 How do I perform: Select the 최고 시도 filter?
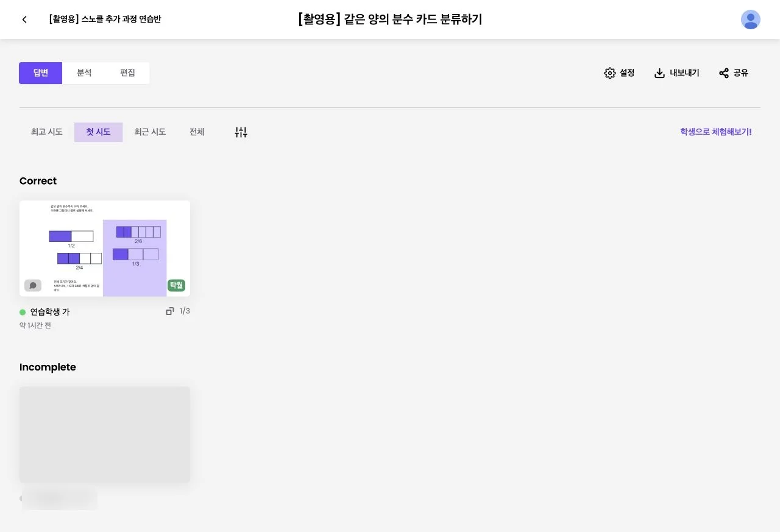pos(47,132)
